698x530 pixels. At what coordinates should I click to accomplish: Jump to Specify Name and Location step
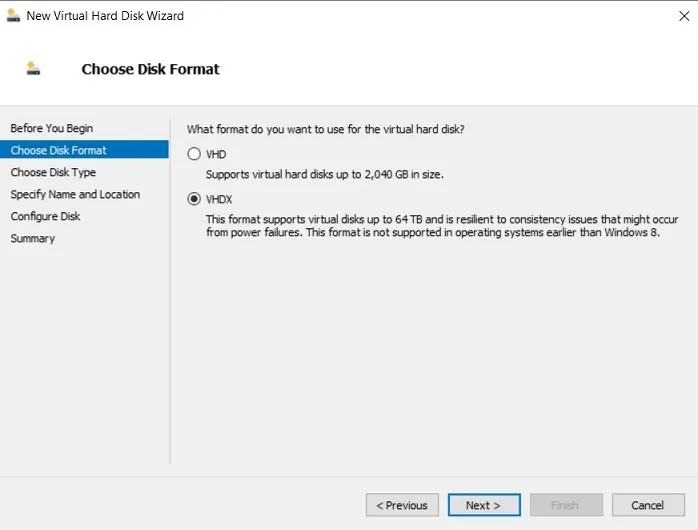(75, 194)
